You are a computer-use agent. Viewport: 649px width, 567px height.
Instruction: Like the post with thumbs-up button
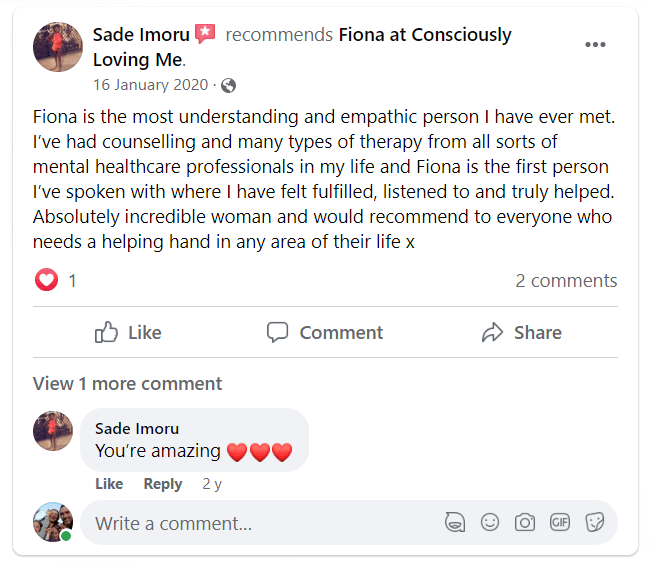click(128, 332)
